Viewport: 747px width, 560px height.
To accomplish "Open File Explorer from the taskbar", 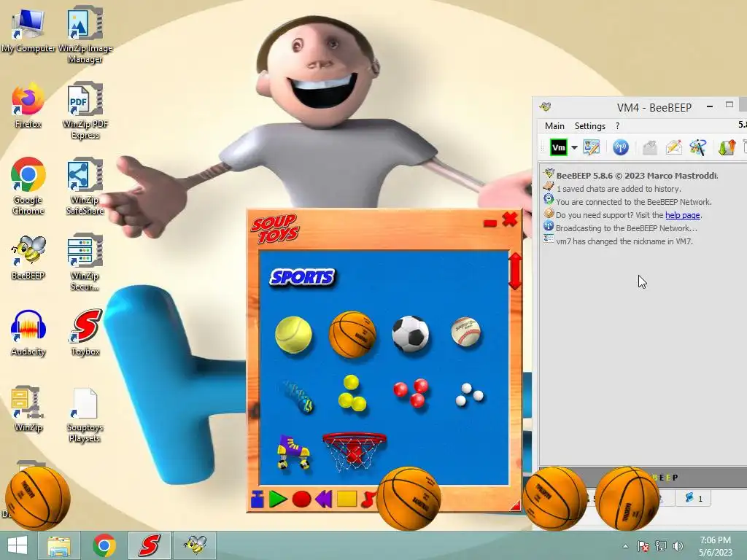I will [59, 545].
